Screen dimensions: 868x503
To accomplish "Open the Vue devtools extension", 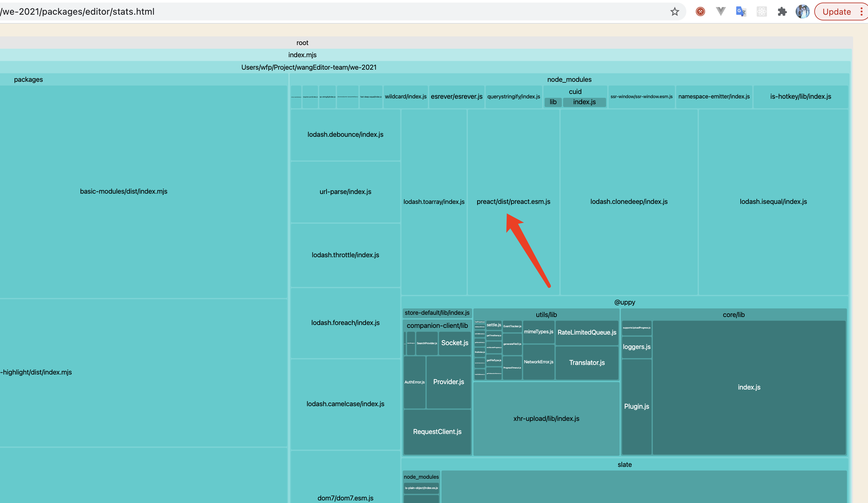I will pyautogui.click(x=721, y=12).
